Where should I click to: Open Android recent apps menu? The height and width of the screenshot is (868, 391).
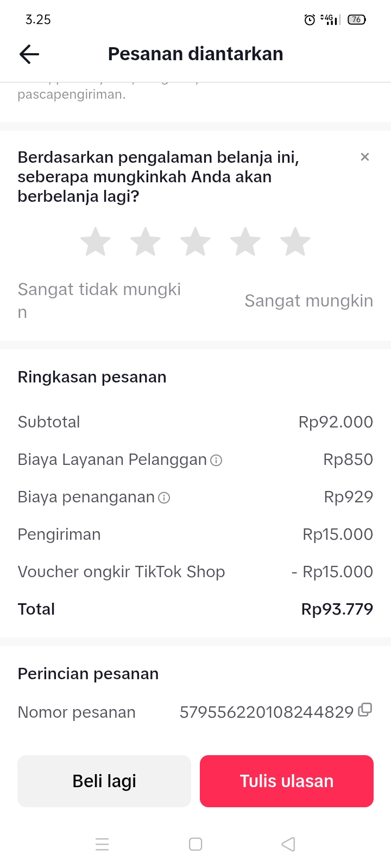pyautogui.click(x=102, y=844)
